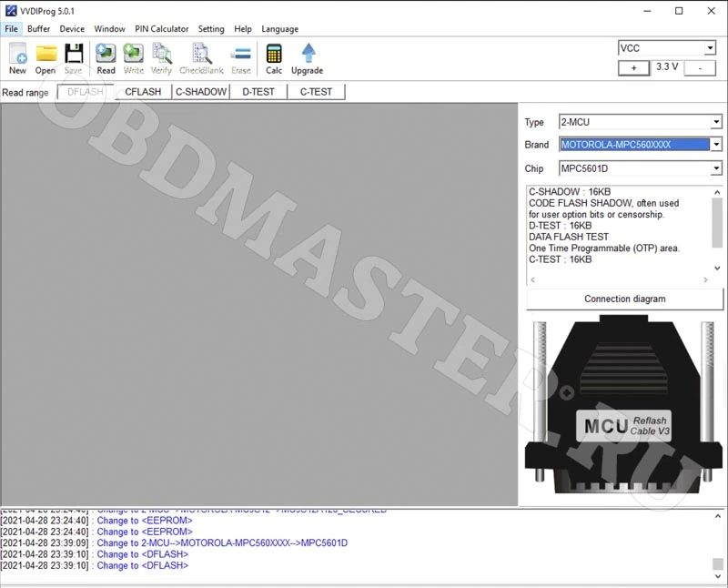Click the Save floppy disk icon
Viewport: 728px width, 588px height.
(x=74, y=58)
